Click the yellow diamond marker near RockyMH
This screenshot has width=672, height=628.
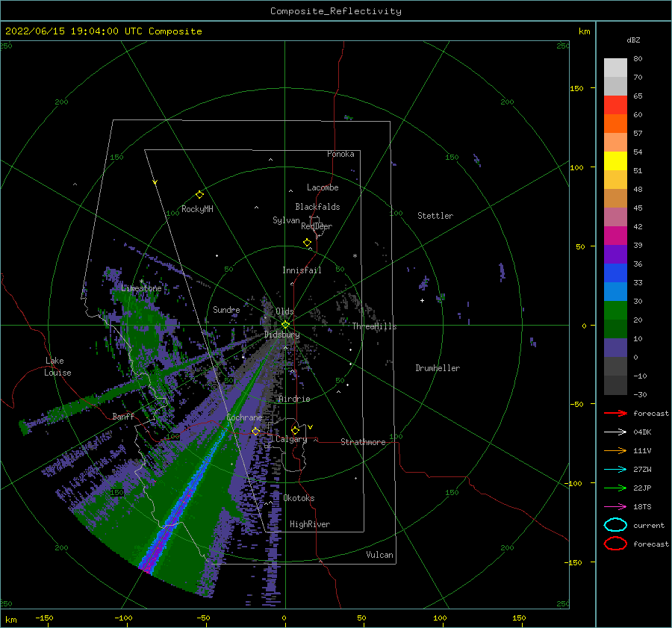(x=199, y=195)
